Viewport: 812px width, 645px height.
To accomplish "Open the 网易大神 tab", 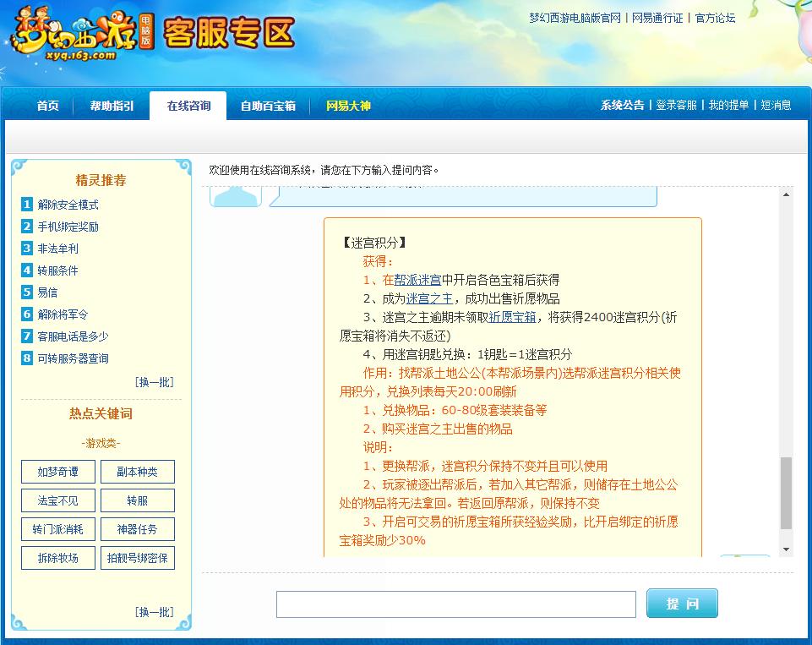I will tap(349, 105).
